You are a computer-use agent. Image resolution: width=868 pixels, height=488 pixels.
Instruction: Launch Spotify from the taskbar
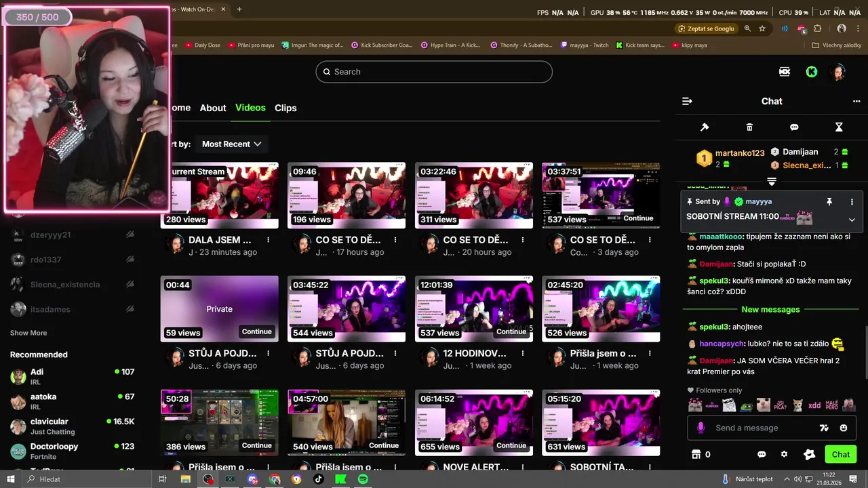tap(363, 479)
